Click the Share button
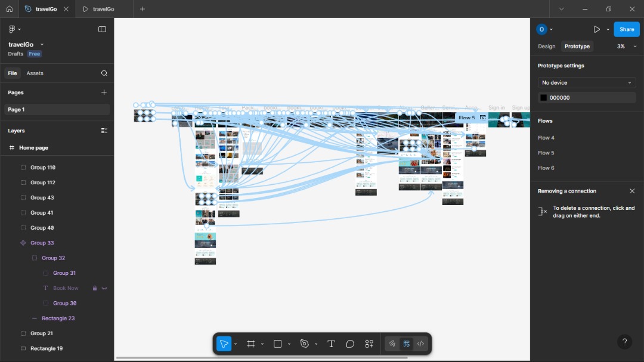644x362 pixels. point(626,29)
